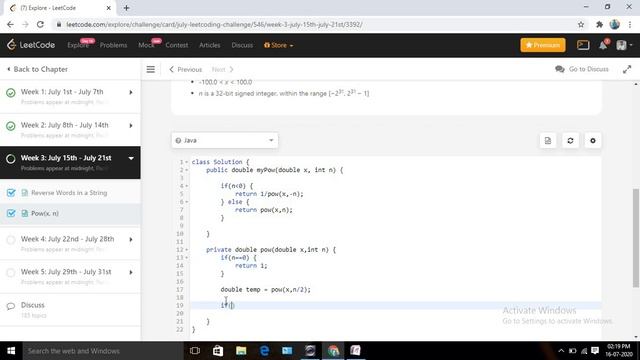Click code editor line 19

click(x=395, y=305)
